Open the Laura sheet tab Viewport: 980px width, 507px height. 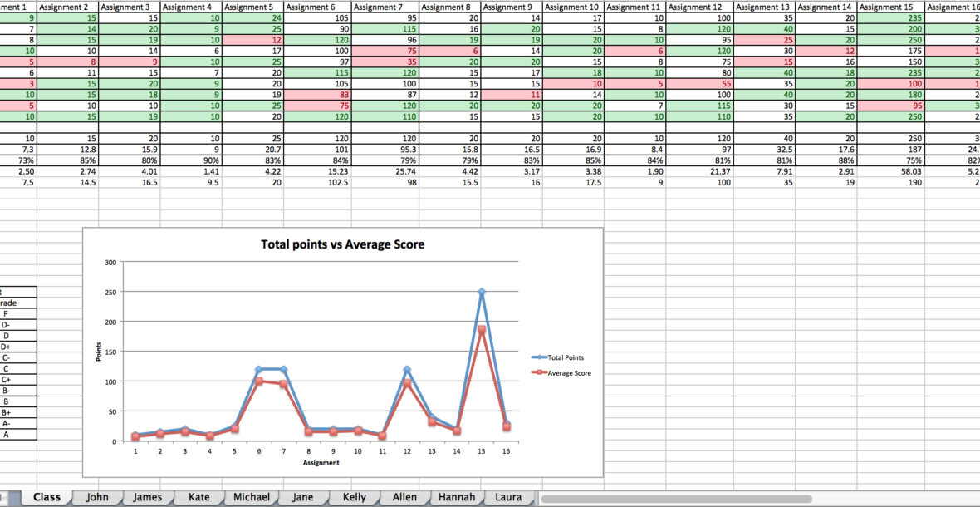[x=508, y=497]
